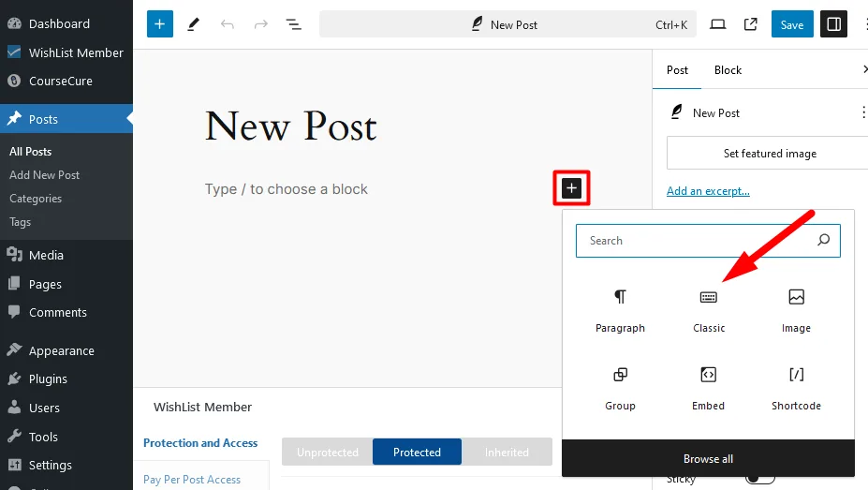
Task: Open the post actions menu beside New Post
Action: (x=863, y=112)
